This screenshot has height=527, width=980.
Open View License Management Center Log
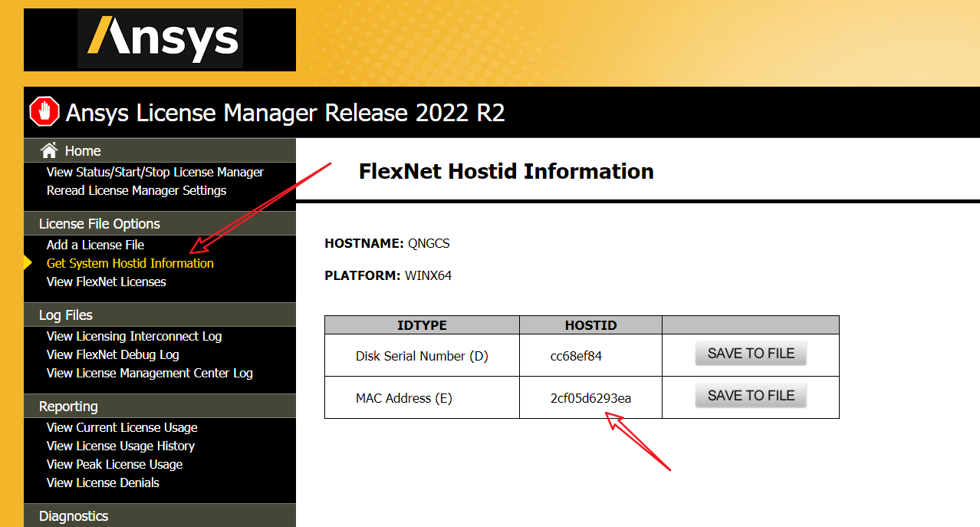tap(150, 373)
